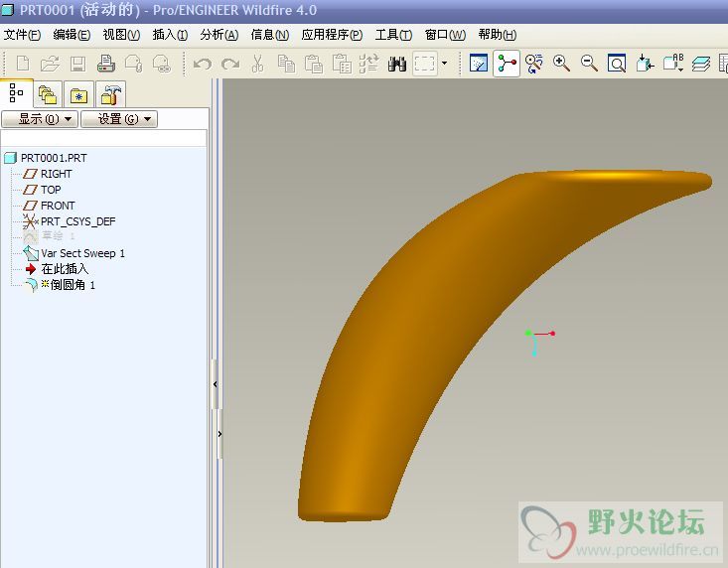The width and height of the screenshot is (728, 568).
Task: Click the Layers icon in toolbar
Action: coord(700,64)
